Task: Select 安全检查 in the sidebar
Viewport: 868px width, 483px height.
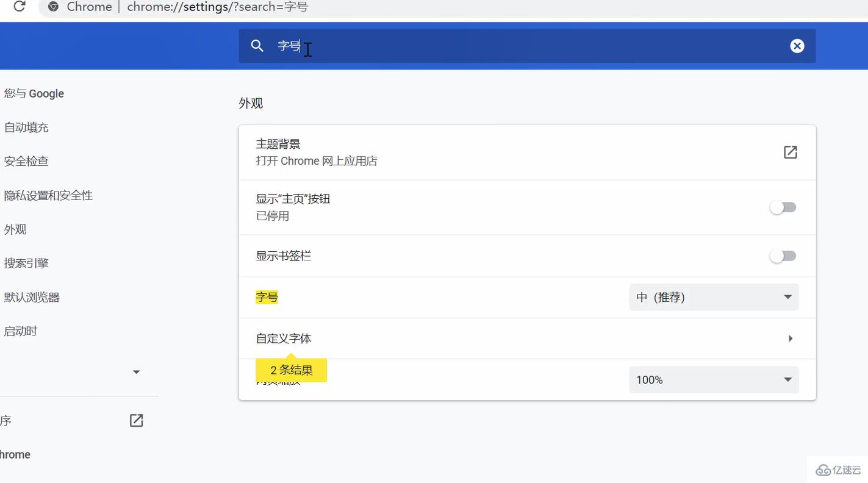Action: tap(26, 161)
